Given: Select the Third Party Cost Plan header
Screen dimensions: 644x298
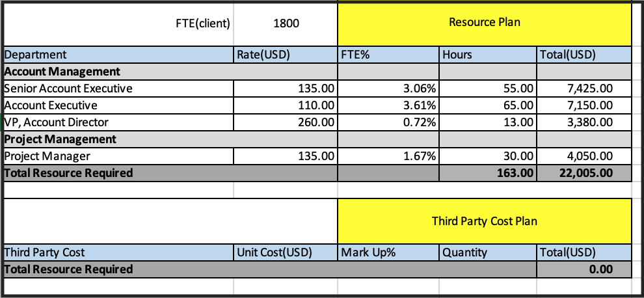Looking at the screenshot, I should point(484,221).
